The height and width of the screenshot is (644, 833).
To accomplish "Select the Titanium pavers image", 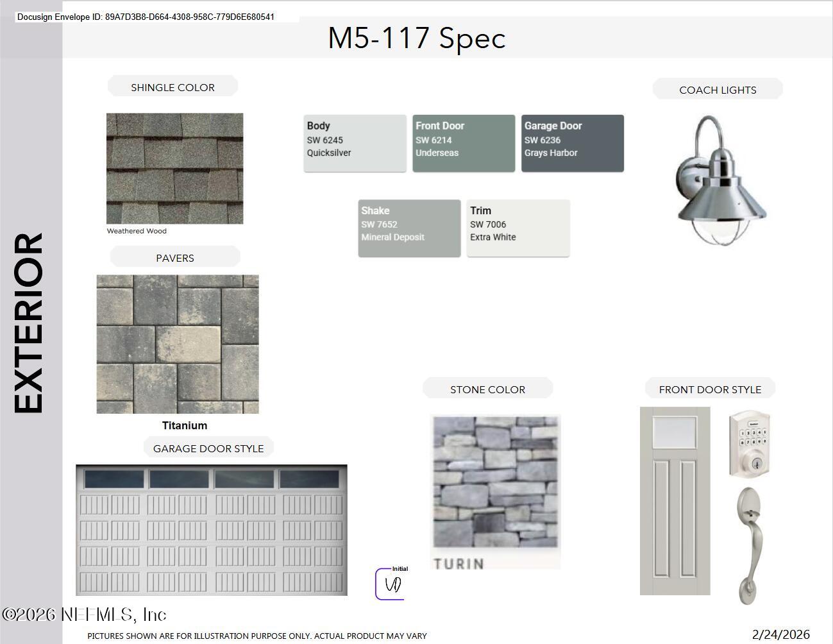I will (x=178, y=344).
